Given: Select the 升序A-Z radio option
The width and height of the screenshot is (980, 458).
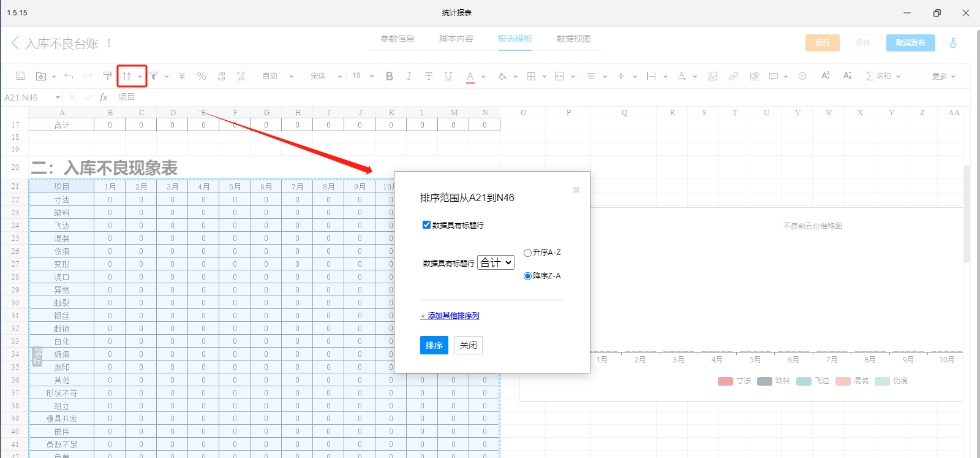Looking at the screenshot, I should coord(527,253).
